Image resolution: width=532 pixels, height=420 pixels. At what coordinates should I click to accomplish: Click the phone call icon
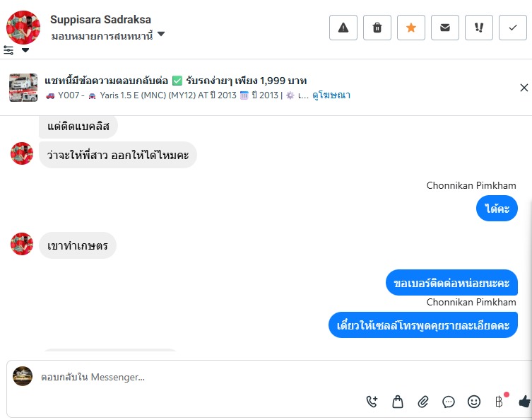pos(372,402)
